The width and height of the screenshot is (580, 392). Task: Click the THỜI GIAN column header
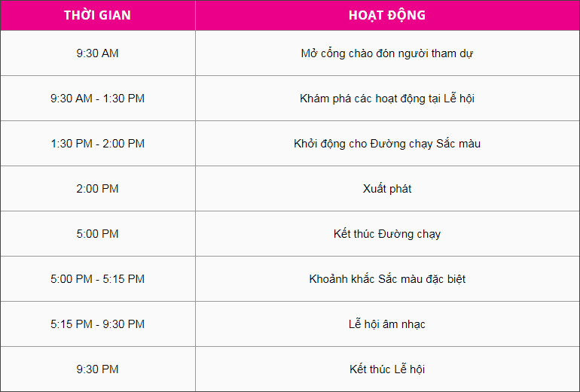(x=97, y=16)
